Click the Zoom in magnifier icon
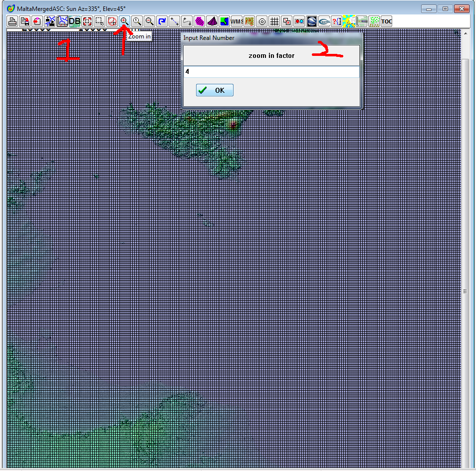 click(x=124, y=21)
